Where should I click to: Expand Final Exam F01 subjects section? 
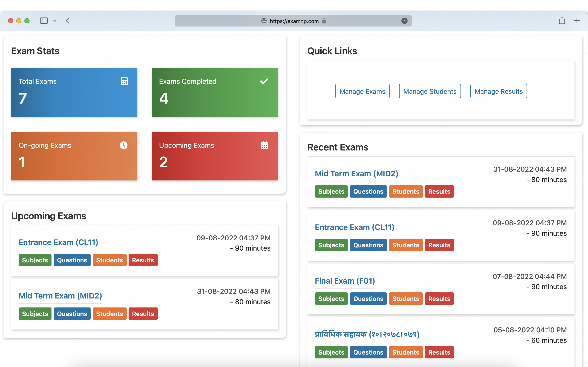(x=331, y=298)
